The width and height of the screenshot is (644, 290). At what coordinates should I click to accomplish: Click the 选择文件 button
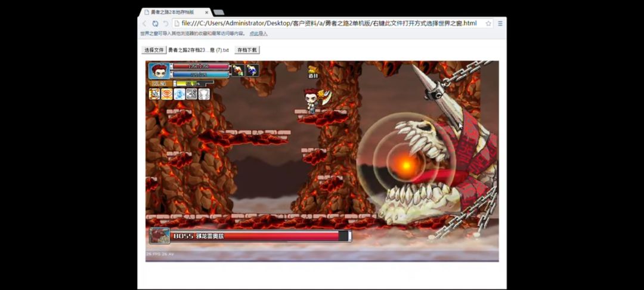(154, 50)
